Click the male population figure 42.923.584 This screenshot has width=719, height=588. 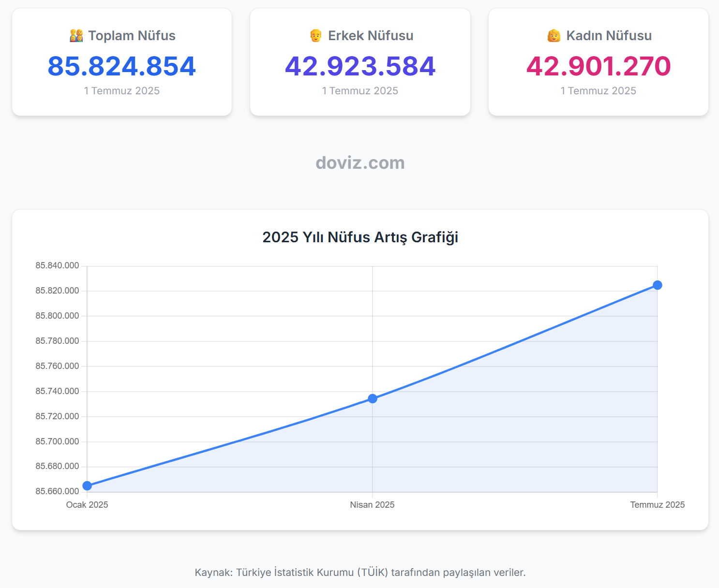point(360,66)
